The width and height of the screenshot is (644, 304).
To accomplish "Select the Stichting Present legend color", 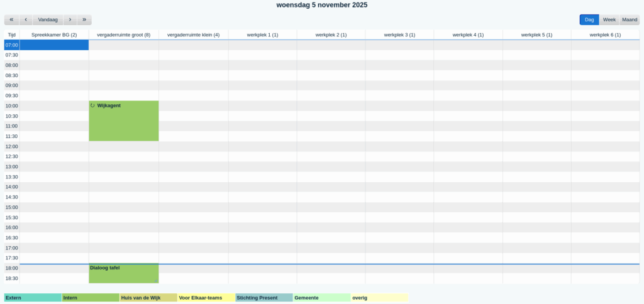I will 264,298.
